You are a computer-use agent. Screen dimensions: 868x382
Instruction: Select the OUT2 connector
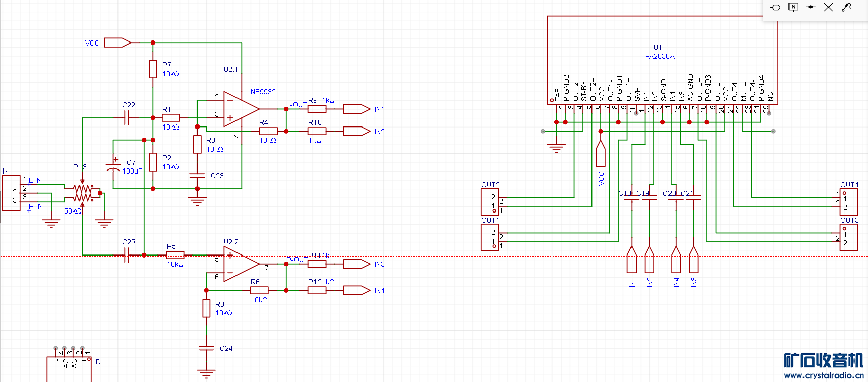[x=490, y=202]
